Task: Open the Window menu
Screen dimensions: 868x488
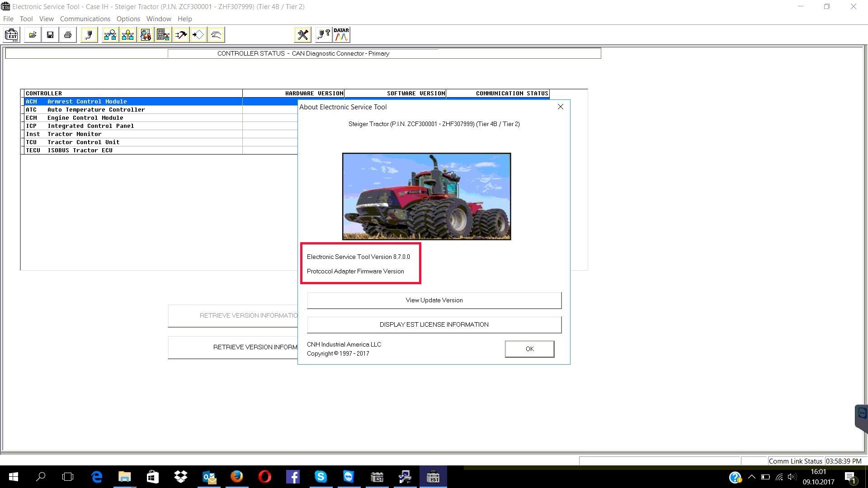Action: click(159, 19)
